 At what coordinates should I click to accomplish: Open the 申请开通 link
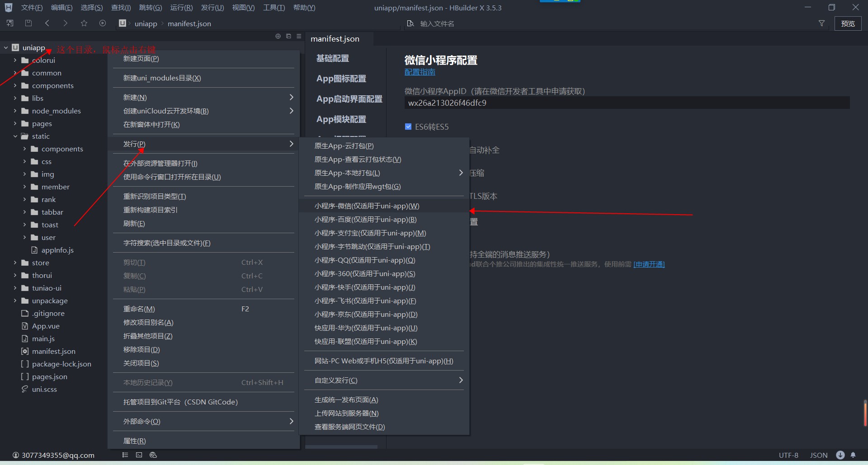649,264
